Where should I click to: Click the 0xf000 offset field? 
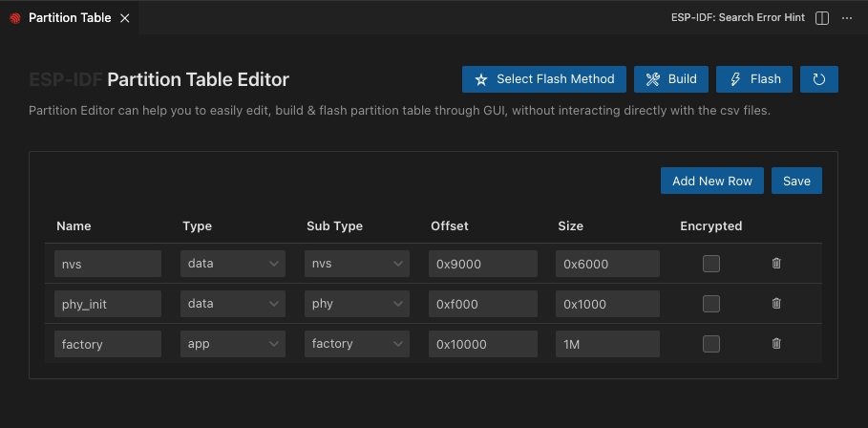click(x=483, y=304)
